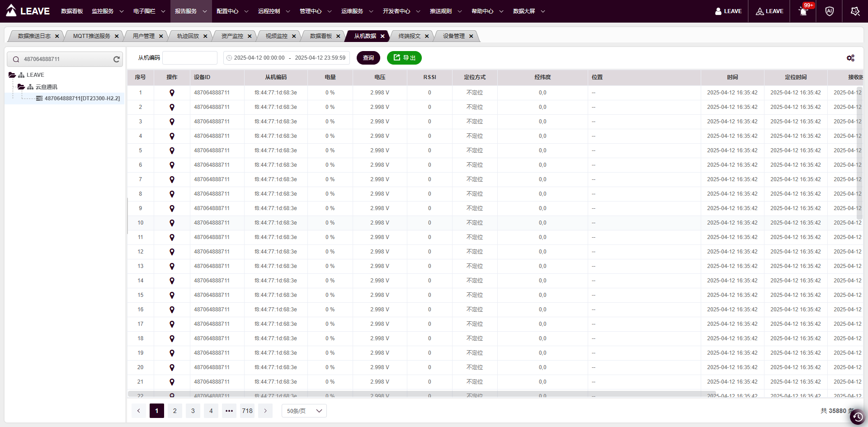The width and height of the screenshot is (868, 427).
Task: Click the 查询 search button
Action: (x=368, y=58)
